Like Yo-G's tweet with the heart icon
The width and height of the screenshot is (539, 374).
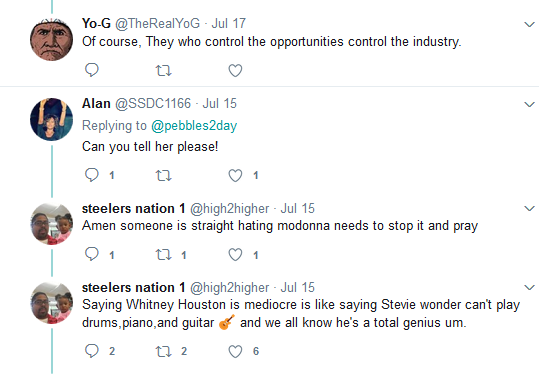(235, 70)
